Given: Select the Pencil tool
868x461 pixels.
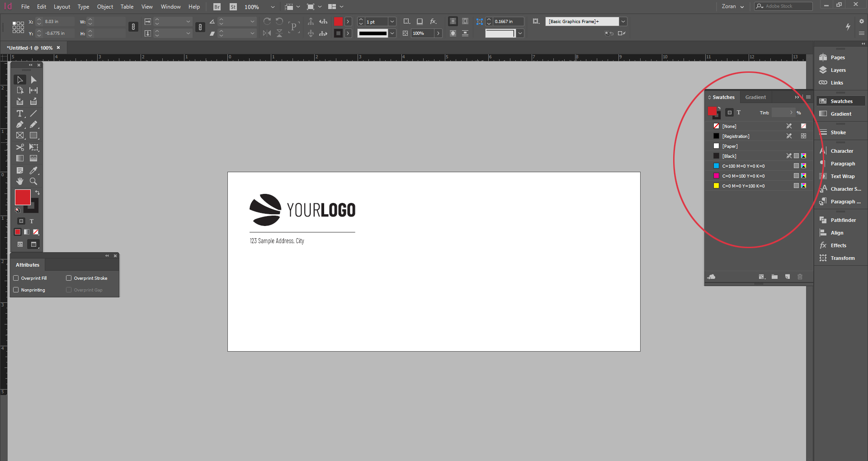Looking at the screenshot, I should point(33,124).
